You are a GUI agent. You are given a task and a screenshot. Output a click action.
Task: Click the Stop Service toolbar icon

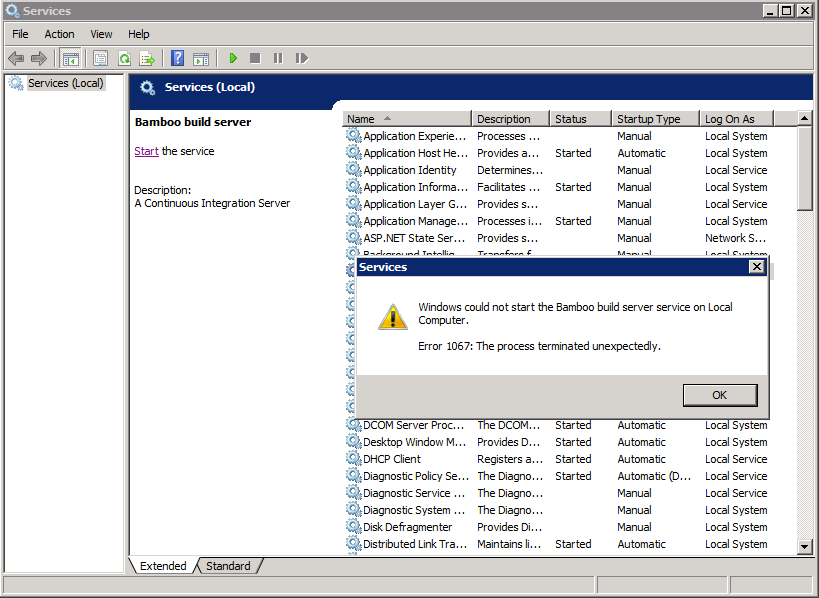tap(255, 58)
